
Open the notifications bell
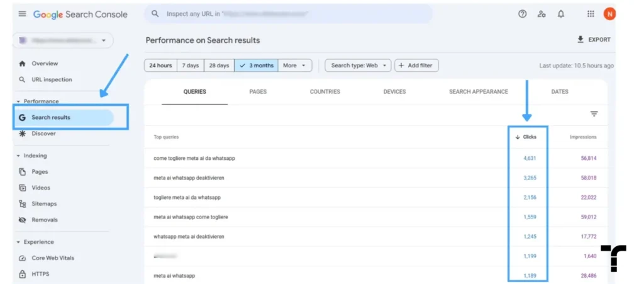[x=560, y=14]
